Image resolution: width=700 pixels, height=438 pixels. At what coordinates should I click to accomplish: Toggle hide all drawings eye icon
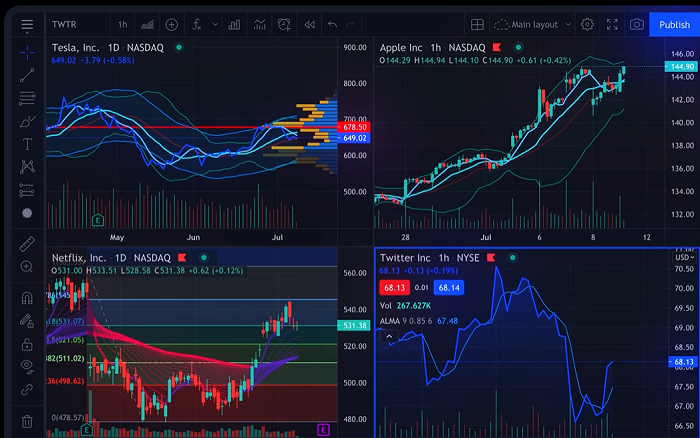(x=27, y=366)
